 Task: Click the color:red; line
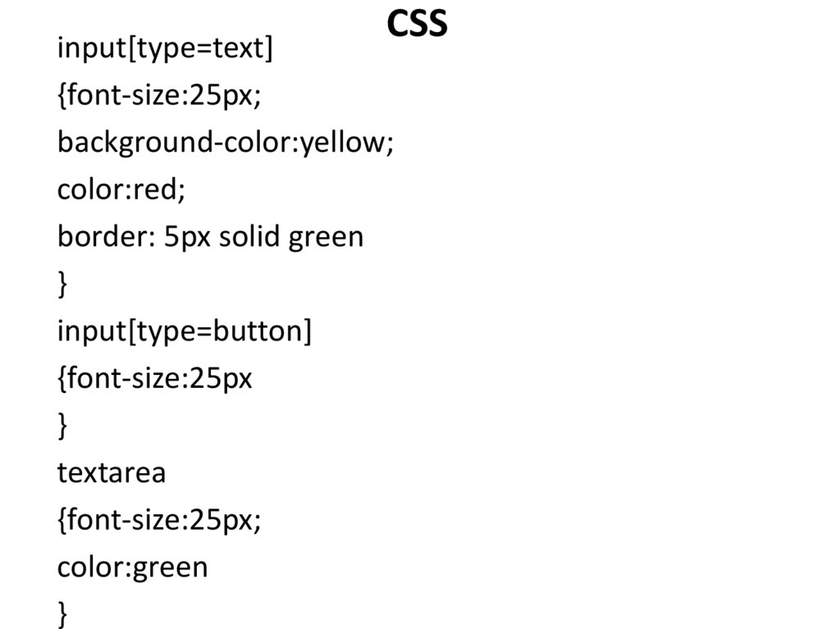(121, 190)
